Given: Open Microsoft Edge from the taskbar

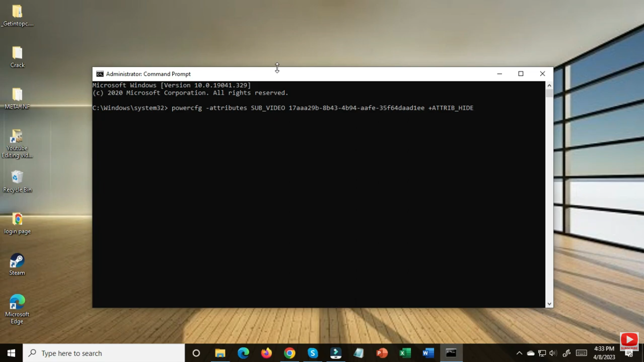Looking at the screenshot, I should pyautogui.click(x=243, y=353).
